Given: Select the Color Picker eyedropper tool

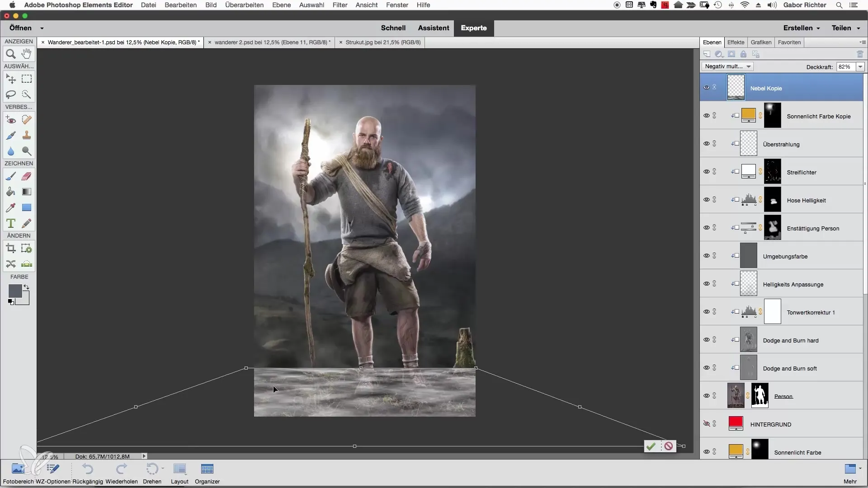Looking at the screenshot, I should tap(11, 207).
